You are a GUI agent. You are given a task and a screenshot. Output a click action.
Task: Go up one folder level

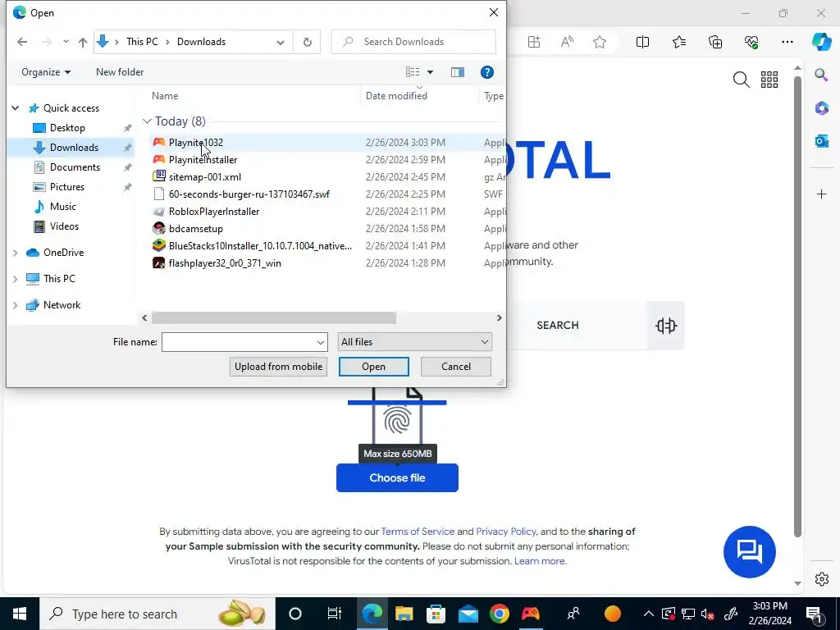pyautogui.click(x=83, y=43)
